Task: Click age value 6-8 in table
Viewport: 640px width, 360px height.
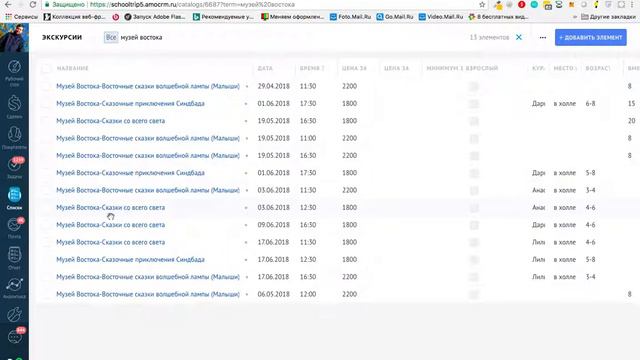Action: pyautogui.click(x=590, y=104)
